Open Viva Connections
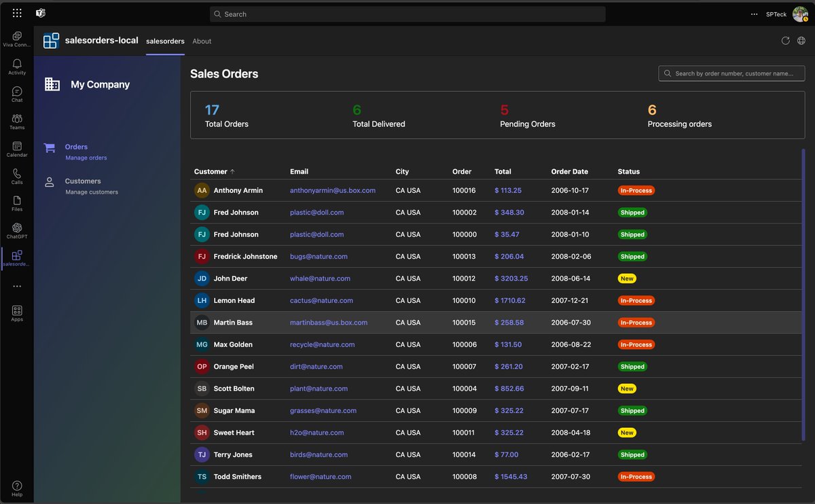 click(x=16, y=37)
